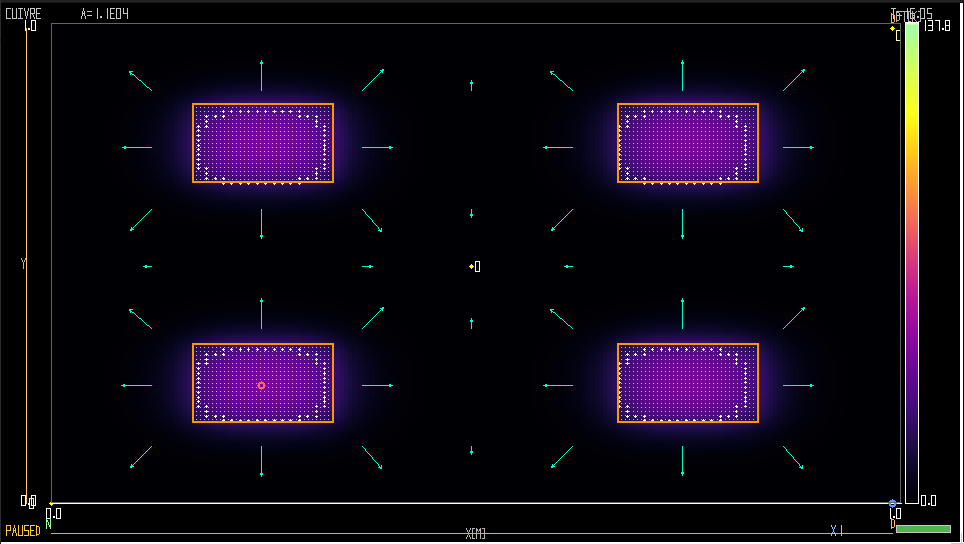964x544 pixels.
Task: Select the top-right orange heated rectangle
Action: (x=687, y=143)
